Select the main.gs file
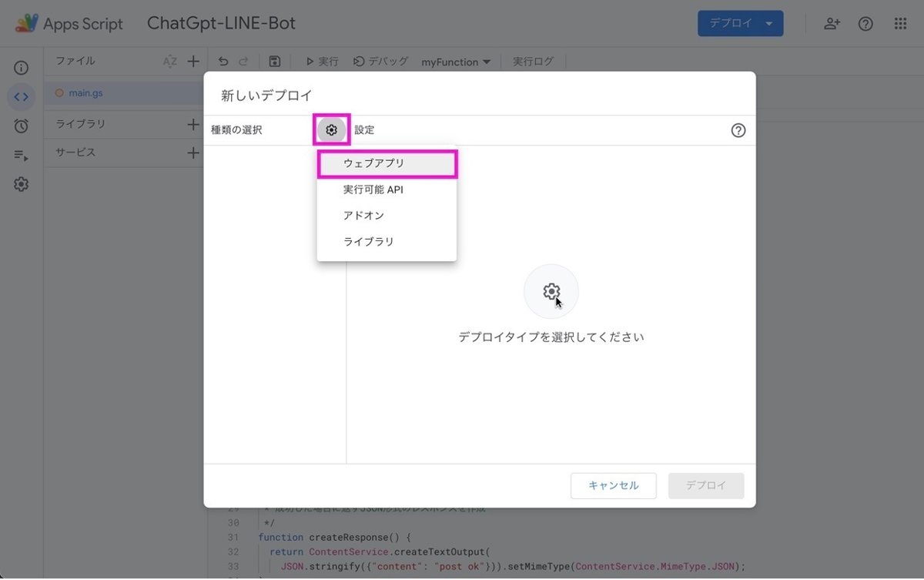Image resolution: width=924 pixels, height=580 pixels. click(123, 93)
